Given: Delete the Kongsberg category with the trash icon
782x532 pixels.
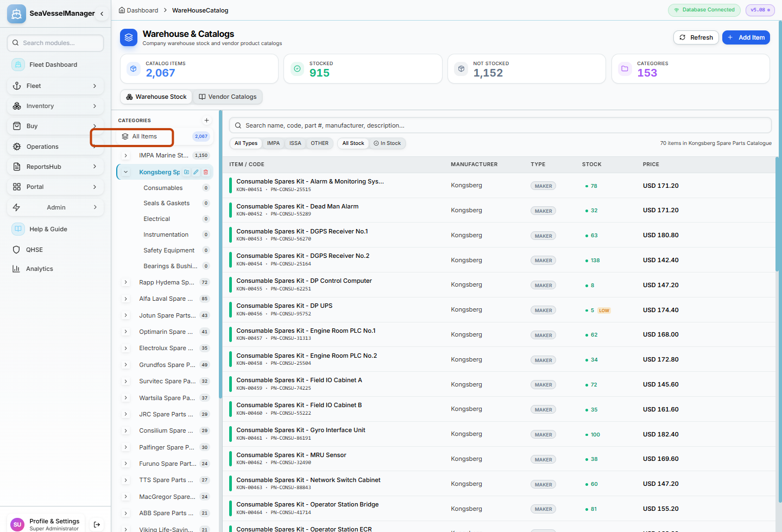Looking at the screenshot, I should [x=206, y=172].
